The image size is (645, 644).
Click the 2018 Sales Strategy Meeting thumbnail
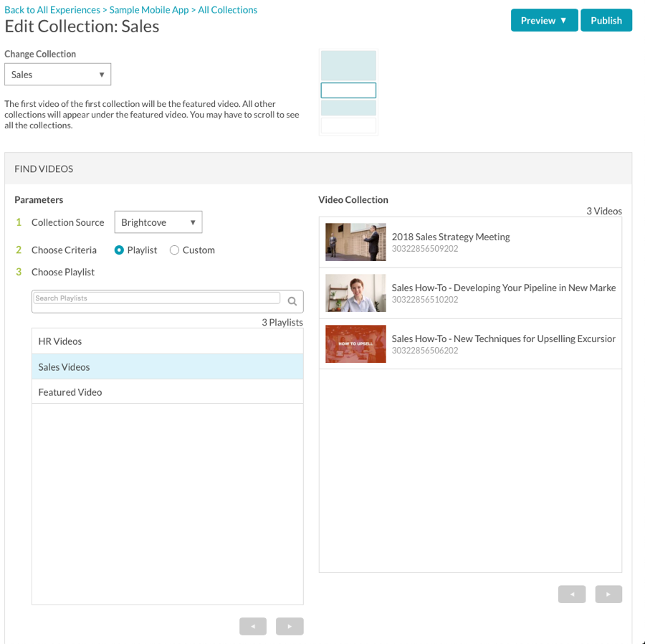(355, 242)
